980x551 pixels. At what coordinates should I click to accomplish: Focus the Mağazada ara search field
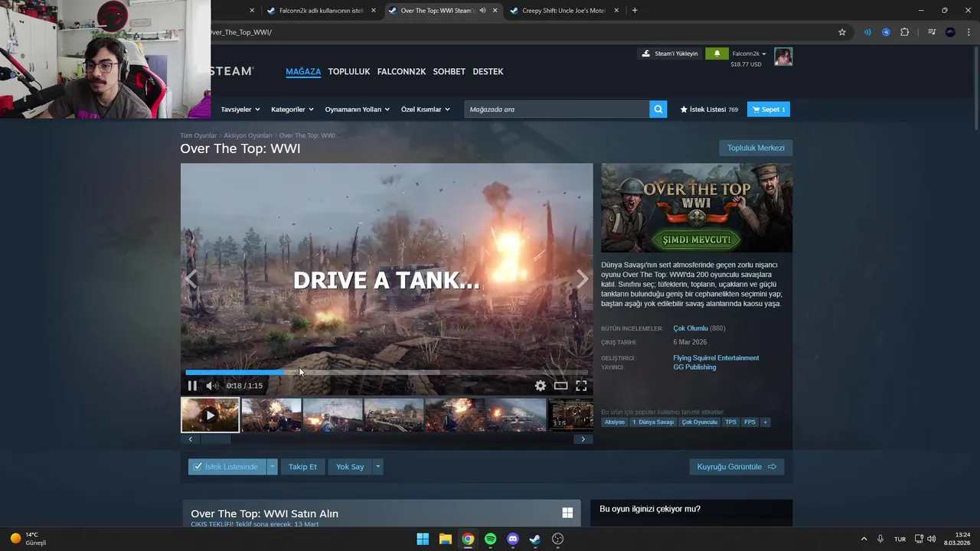click(x=557, y=109)
